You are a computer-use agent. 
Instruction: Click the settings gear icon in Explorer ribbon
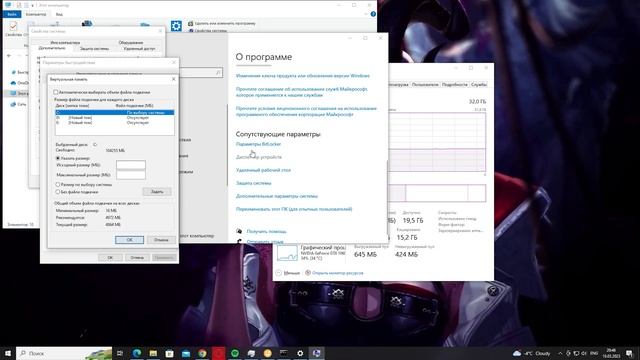point(176,26)
